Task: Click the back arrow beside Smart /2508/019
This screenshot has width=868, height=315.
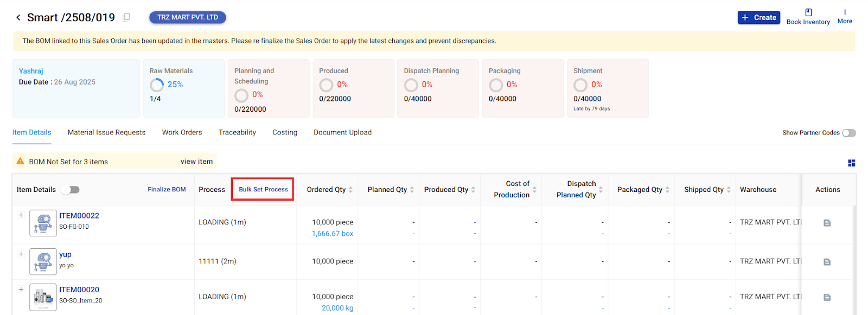Action: pyautogui.click(x=18, y=17)
